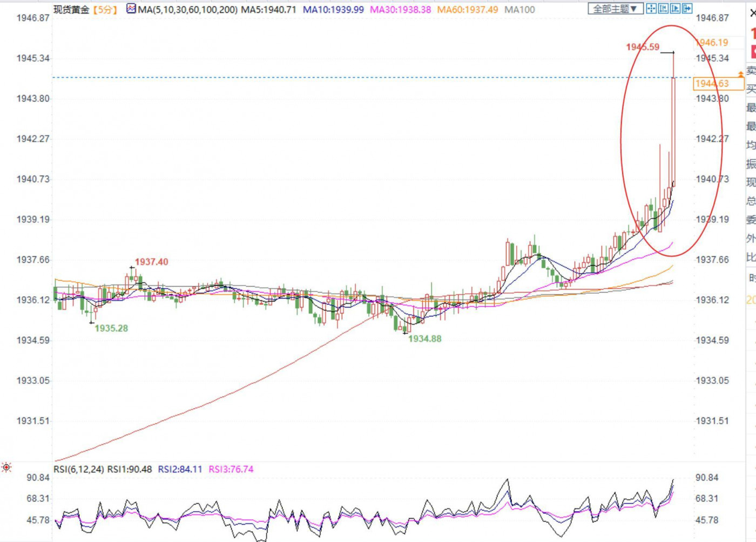Click the 5分 timeframe label
Image resolution: width=756 pixels, height=542 pixels.
click(105, 10)
